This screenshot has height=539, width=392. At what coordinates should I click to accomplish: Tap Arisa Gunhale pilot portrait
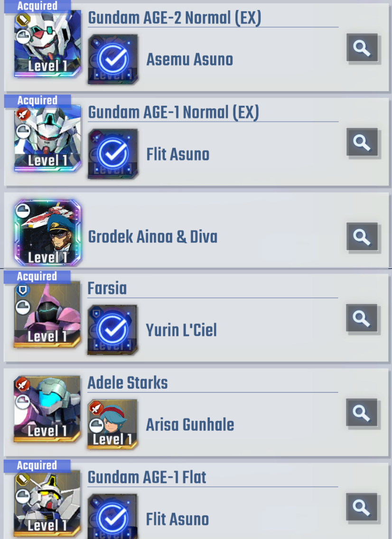coord(112,424)
